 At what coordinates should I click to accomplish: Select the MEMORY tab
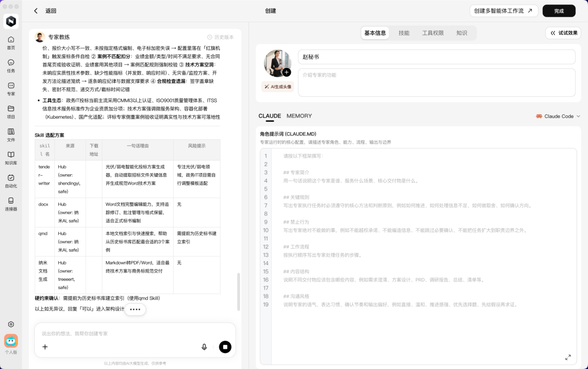[x=299, y=116]
